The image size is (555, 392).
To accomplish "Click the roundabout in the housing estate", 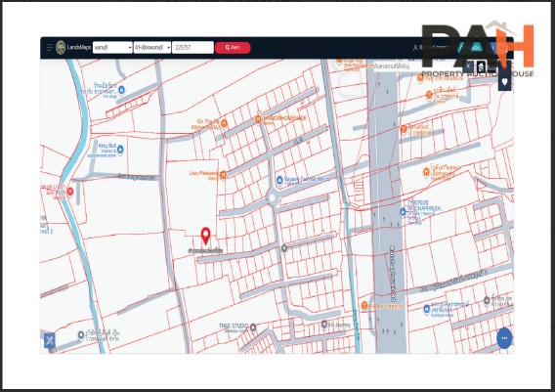I will pyautogui.click(x=272, y=197).
